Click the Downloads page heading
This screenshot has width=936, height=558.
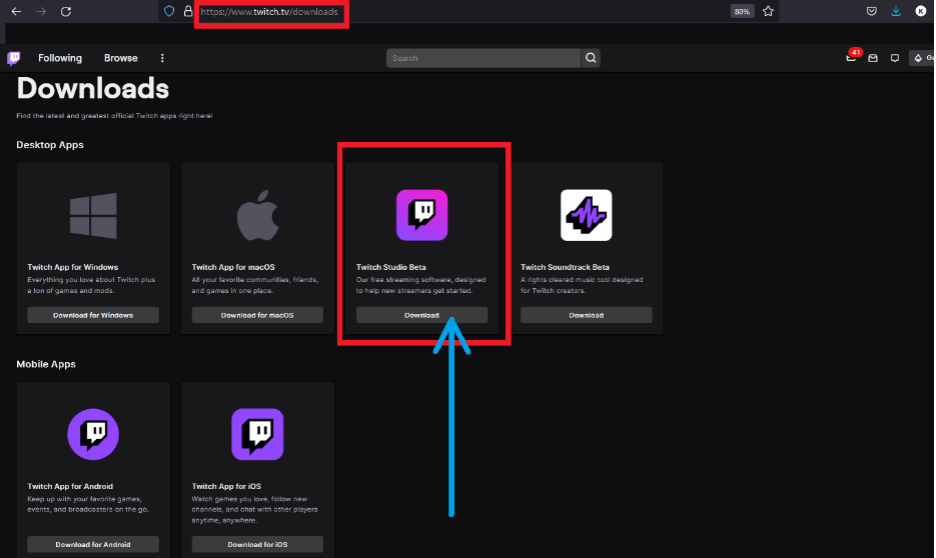coord(93,89)
